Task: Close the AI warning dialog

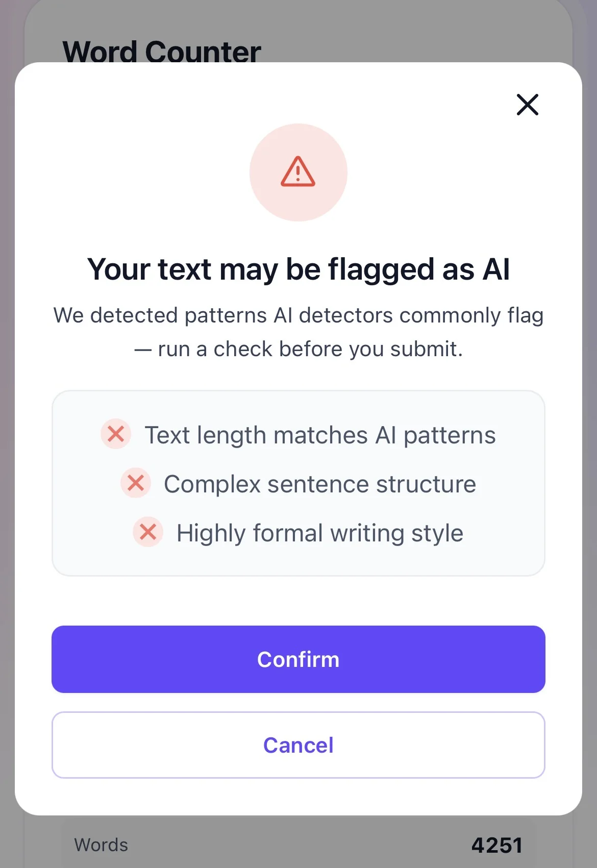Action: [528, 105]
